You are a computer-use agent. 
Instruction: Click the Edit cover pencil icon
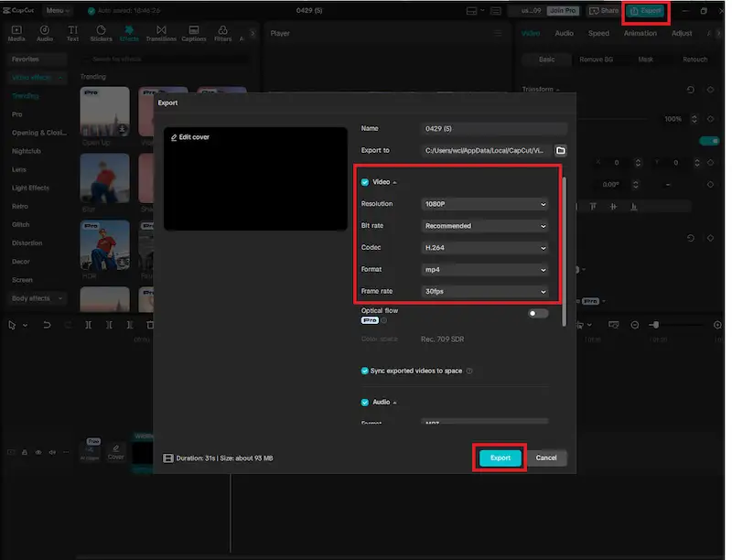174,137
